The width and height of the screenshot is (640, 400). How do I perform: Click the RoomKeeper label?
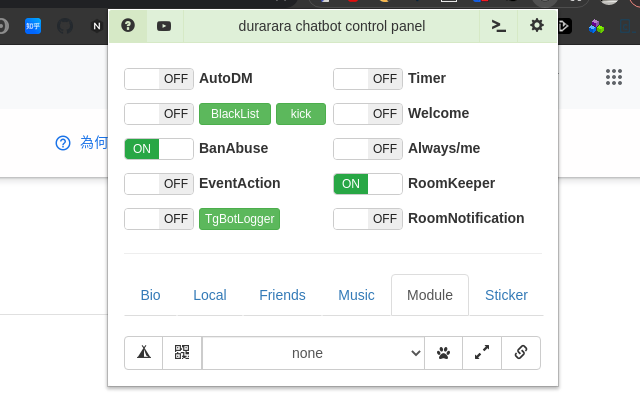451,184
